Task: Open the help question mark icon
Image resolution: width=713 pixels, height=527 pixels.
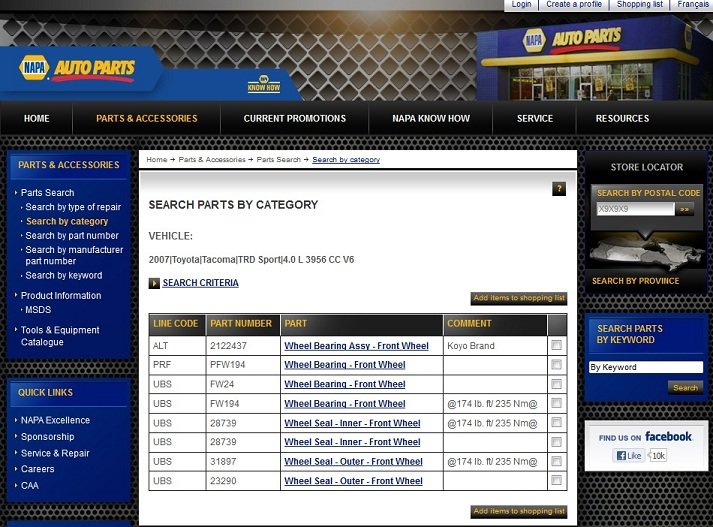Action: click(x=559, y=189)
